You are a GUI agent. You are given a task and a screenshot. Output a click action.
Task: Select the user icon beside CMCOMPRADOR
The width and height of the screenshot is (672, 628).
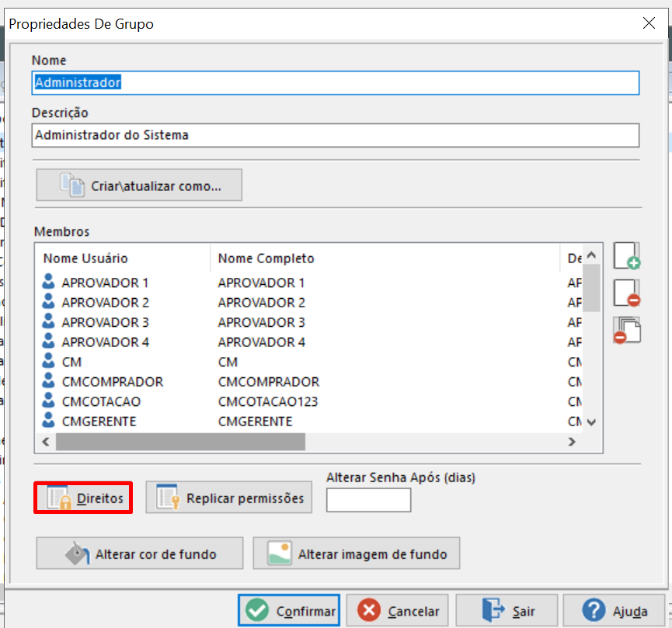coord(48,381)
